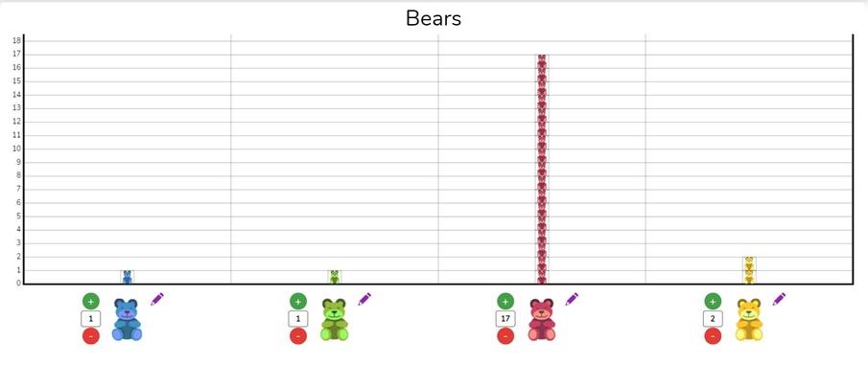868x366 pixels.
Task: Select the blue bear image
Action: click(x=127, y=320)
